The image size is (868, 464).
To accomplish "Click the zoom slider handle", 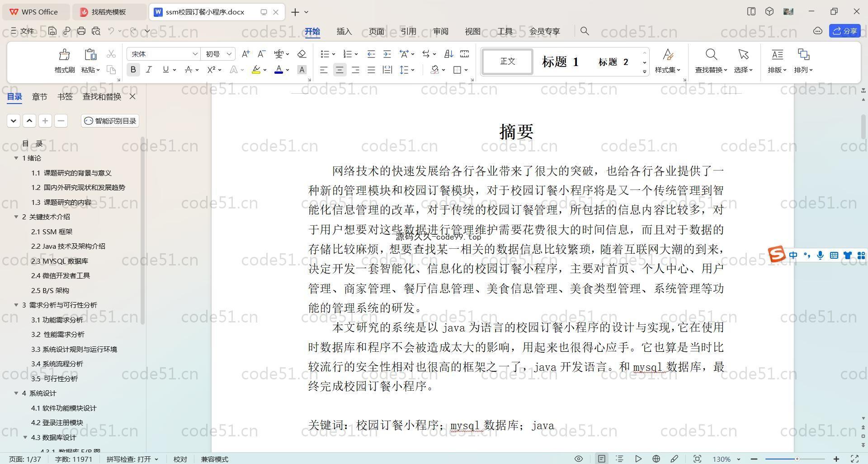I will coord(797,459).
